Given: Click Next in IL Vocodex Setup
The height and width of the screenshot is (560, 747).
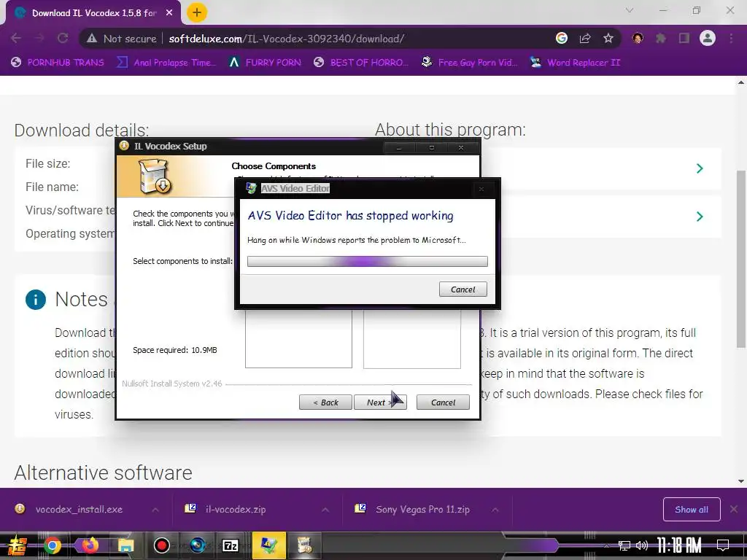Looking at the screenshot, I should 380,402.
